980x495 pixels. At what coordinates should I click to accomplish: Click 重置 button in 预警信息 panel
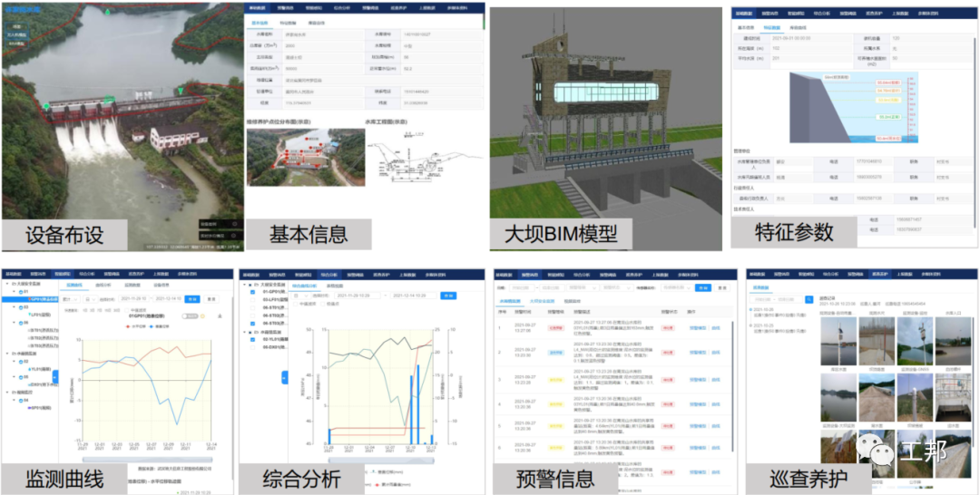pyautogui.click(x=722, y=287)
